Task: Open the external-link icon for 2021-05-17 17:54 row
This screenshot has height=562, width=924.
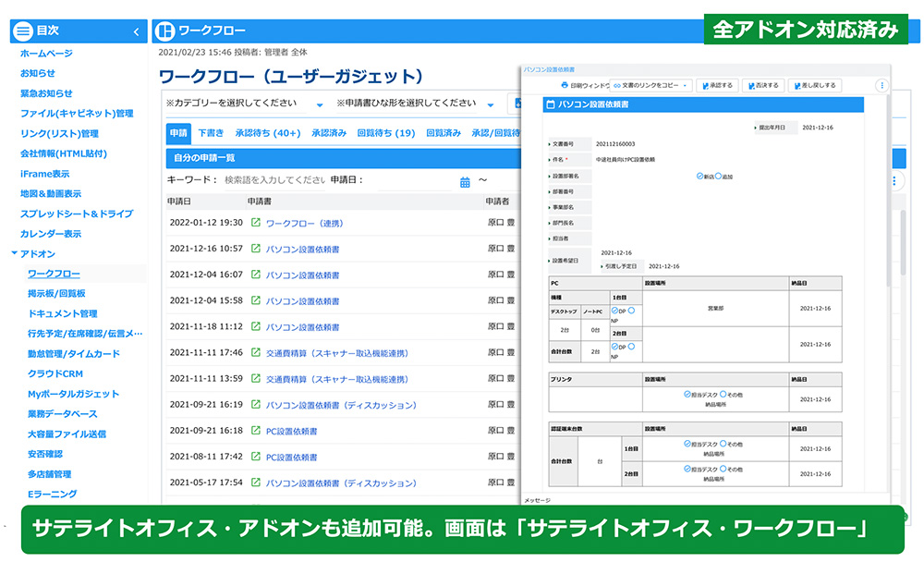Action: coord(256,483)
